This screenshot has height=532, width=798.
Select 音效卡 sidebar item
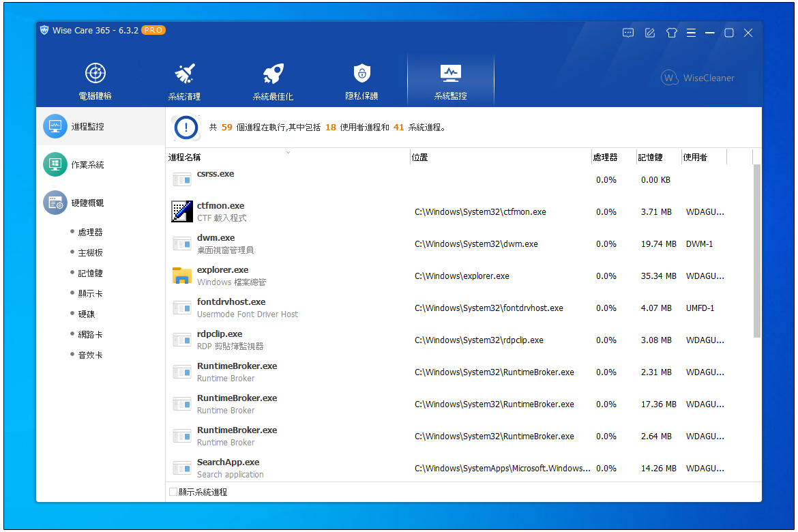(x=90, y=355)
